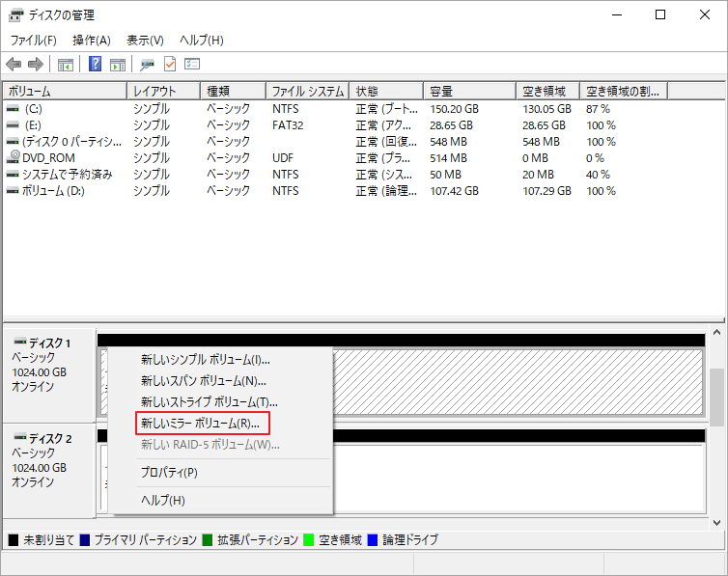Sort by the レイアウト column header

pos(163,91)
